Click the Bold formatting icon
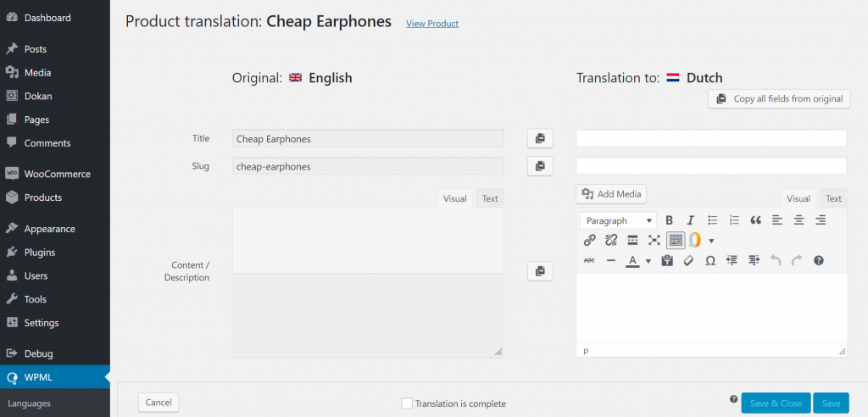Image resolution: width=868 pixels, height=417 pixels. click(x=669, y=220)
